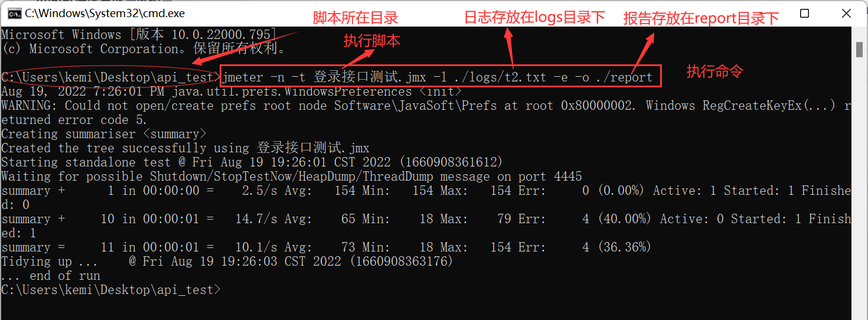Click the 'd: 0' wrapped line
The height and width of the screenshot is (320, 868).
tap(15, 205)
